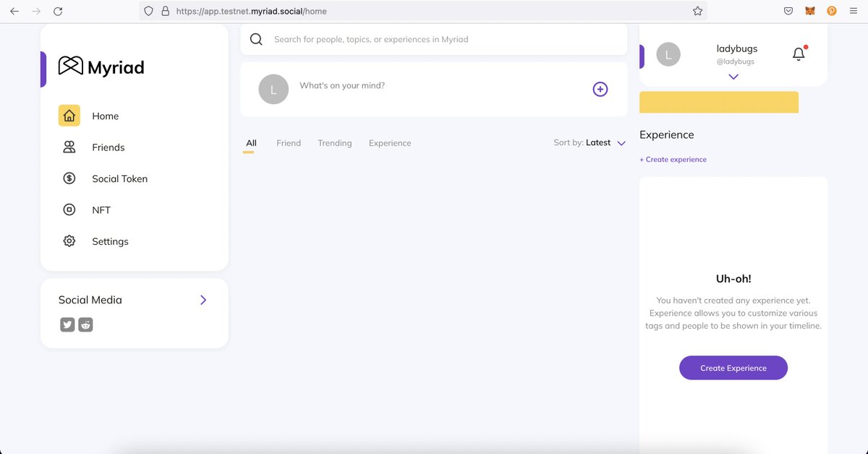Click the Social Media heading
The width and height of the screenshot is (868, 454).
click(90, 300)
